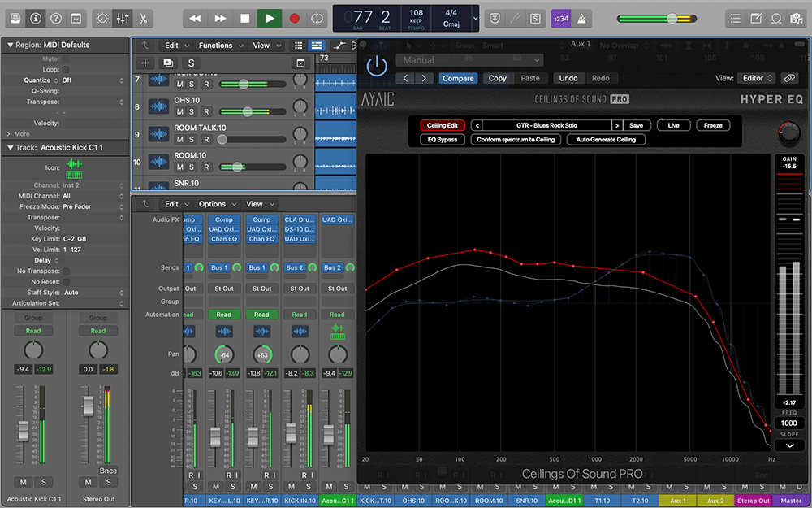
Task: Open the Library panel icon
Action: pyautogui.click(x=15, y=19)
